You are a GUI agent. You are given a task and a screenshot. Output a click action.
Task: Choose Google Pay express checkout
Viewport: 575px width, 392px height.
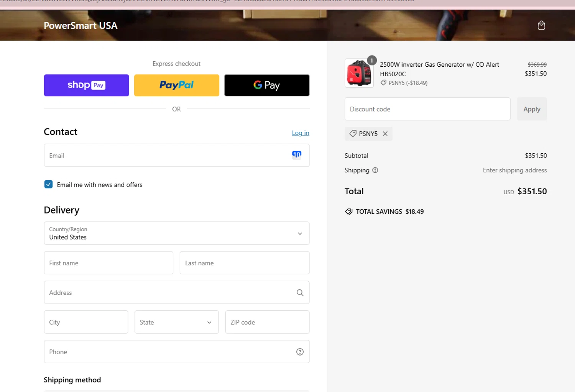[x=267, y=85]
